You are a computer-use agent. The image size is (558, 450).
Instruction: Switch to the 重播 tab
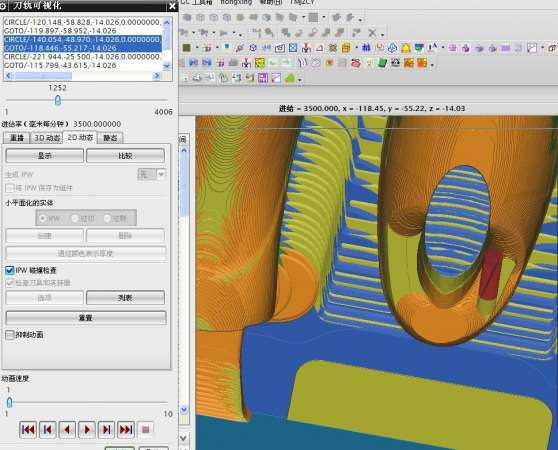pyautogui.click(x=17, y=138)
